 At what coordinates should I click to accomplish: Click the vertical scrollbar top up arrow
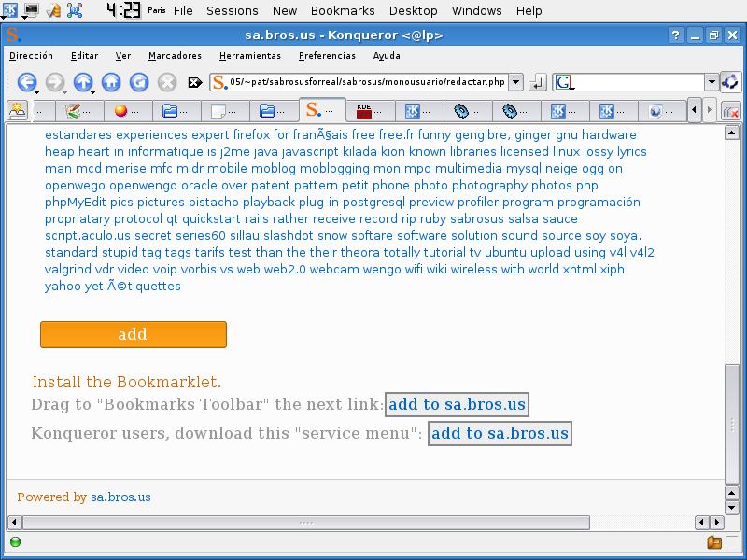point(732,133)
